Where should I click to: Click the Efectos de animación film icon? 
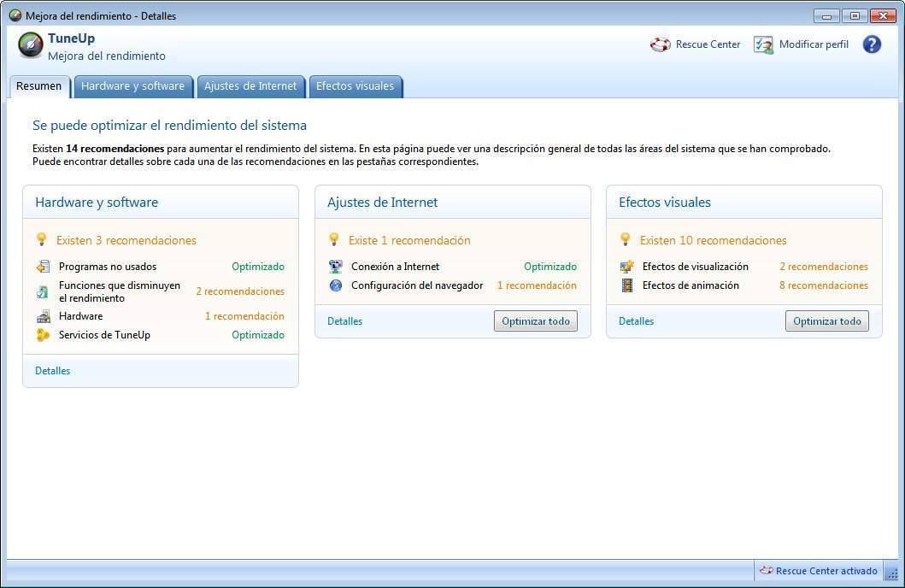click(627, 285)
